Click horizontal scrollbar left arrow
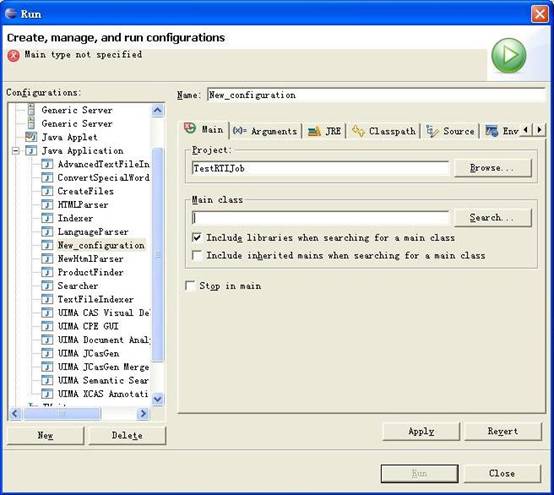The height and width of the screenshot is (495, 554). [x=15, y=413]
